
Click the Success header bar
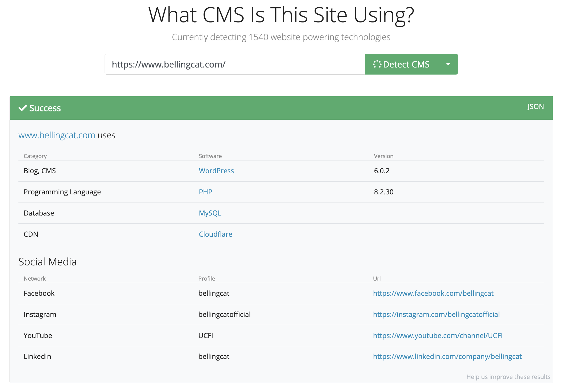(x=281, y=108)
